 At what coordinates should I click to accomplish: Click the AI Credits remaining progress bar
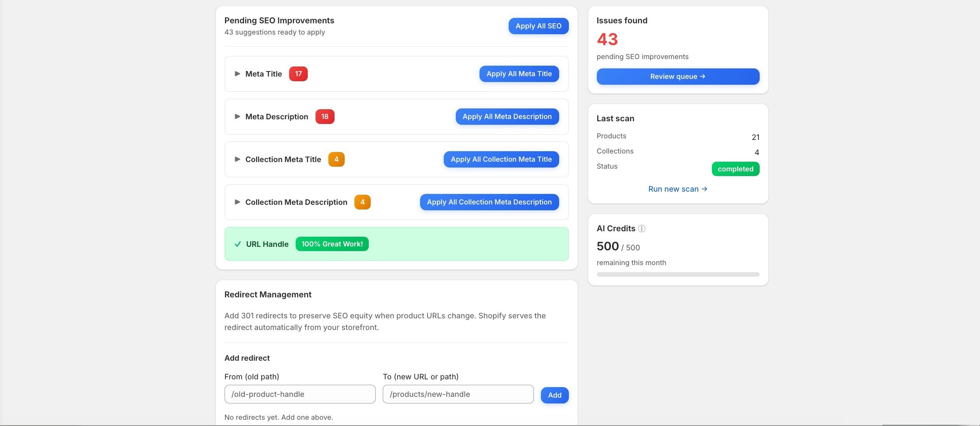pyautogui.click(x=677, y=274)
